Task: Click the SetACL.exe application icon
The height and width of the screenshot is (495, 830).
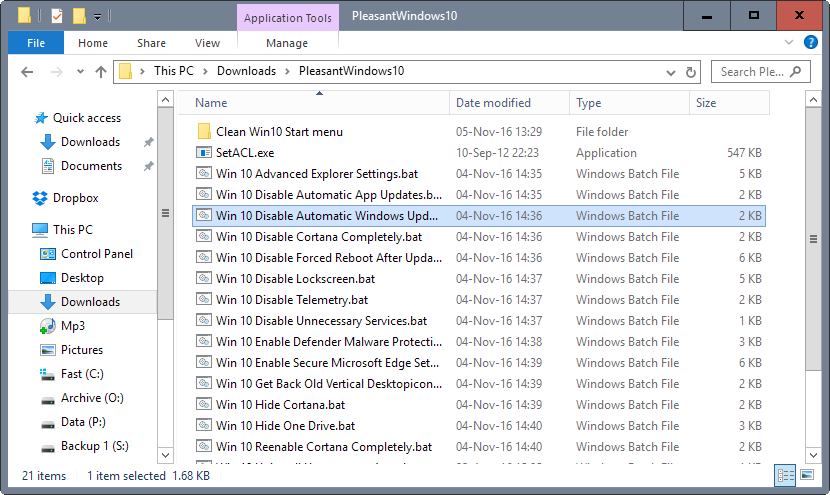Action: point(204,152)
